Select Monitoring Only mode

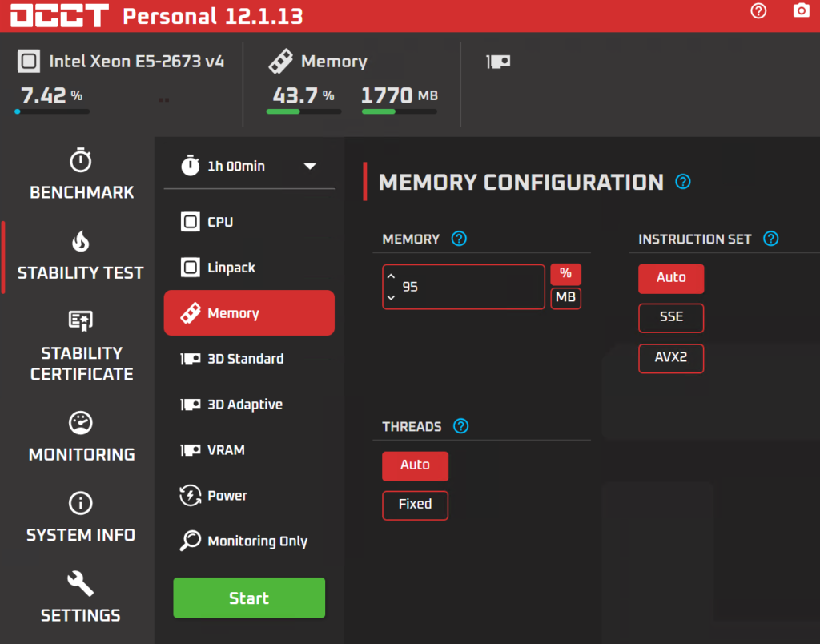click(x=249, y=541)
